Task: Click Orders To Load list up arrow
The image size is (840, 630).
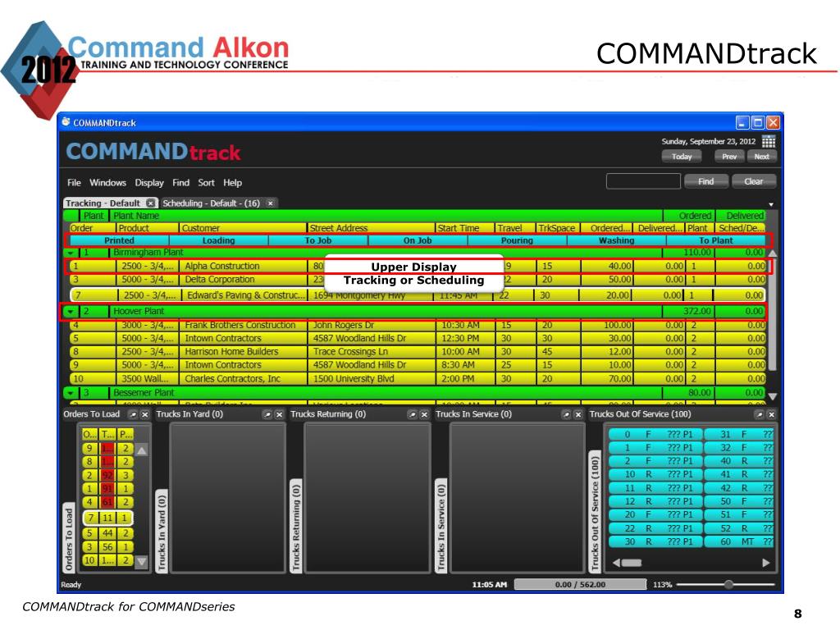Action: [141, 450]
